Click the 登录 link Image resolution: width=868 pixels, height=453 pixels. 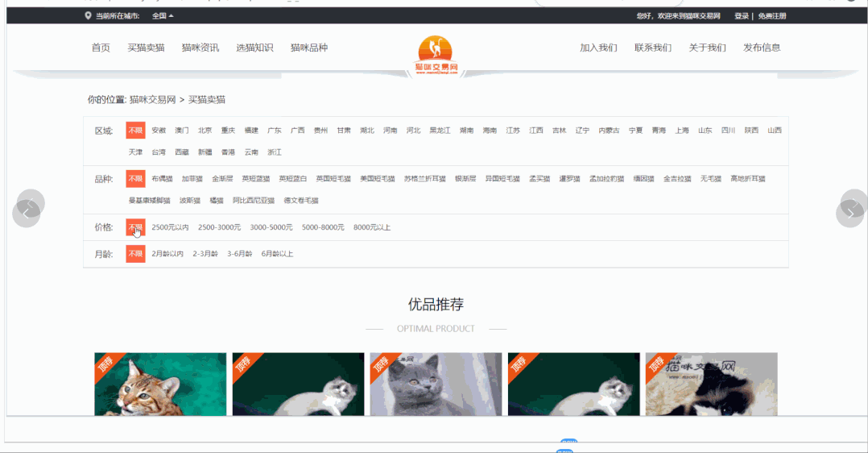click(x=742, y=15)
